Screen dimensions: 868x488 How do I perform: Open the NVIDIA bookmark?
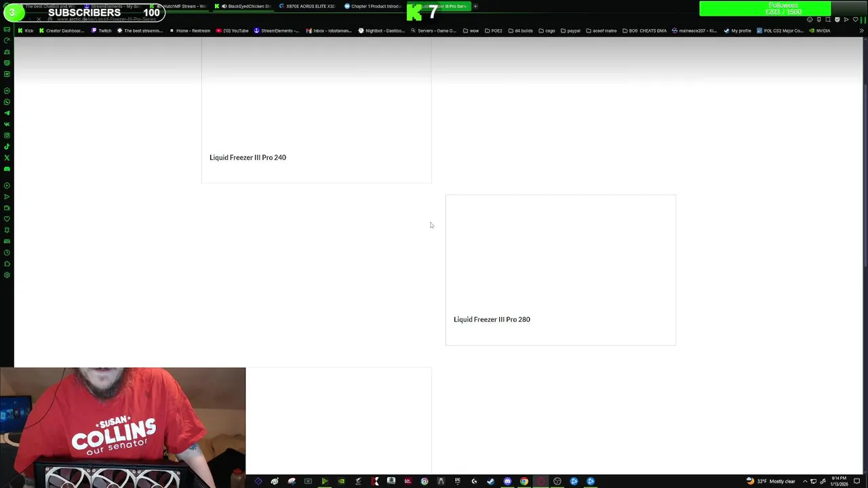(820, 30)
